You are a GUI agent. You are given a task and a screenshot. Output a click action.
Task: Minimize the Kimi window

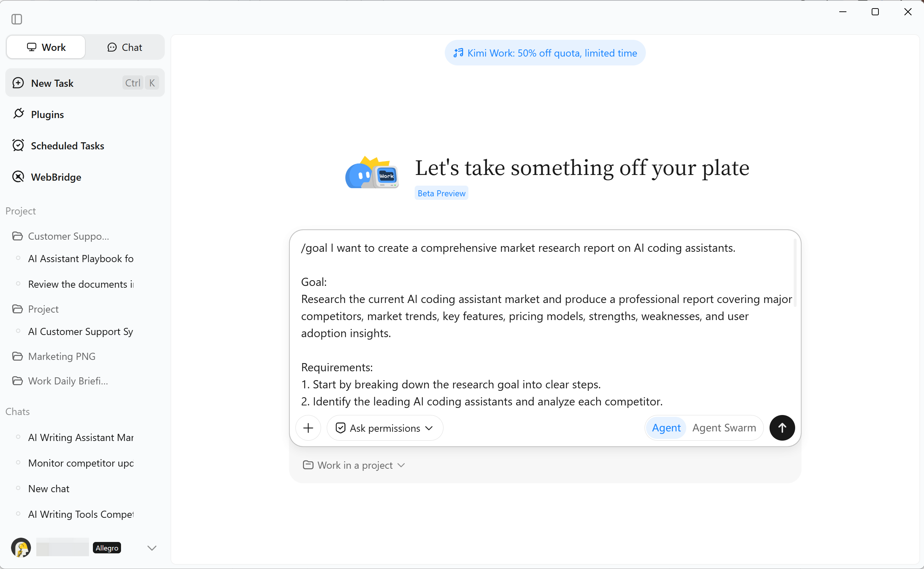coord(843,12)
